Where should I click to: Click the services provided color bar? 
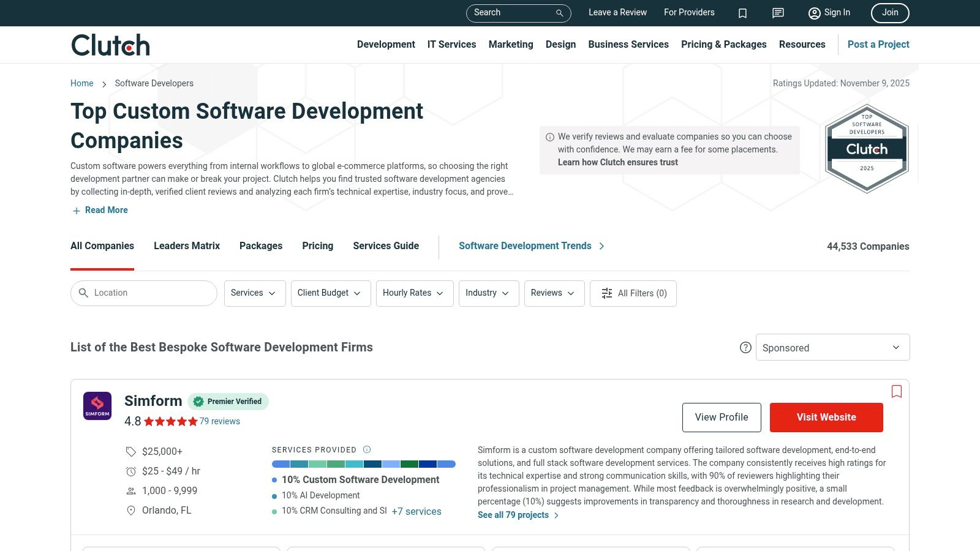363,464
